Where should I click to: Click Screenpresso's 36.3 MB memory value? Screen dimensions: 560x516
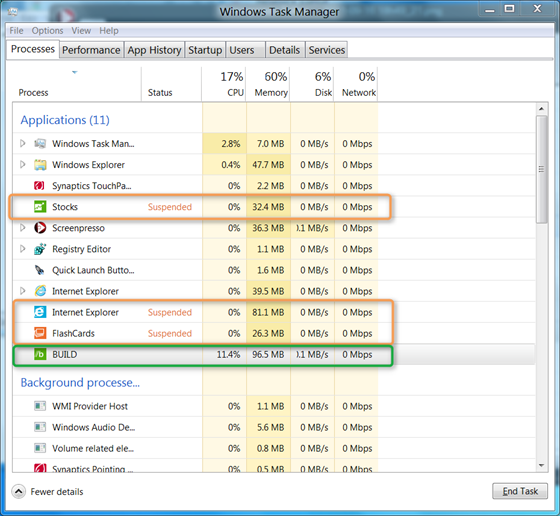(x=268, y=228)
